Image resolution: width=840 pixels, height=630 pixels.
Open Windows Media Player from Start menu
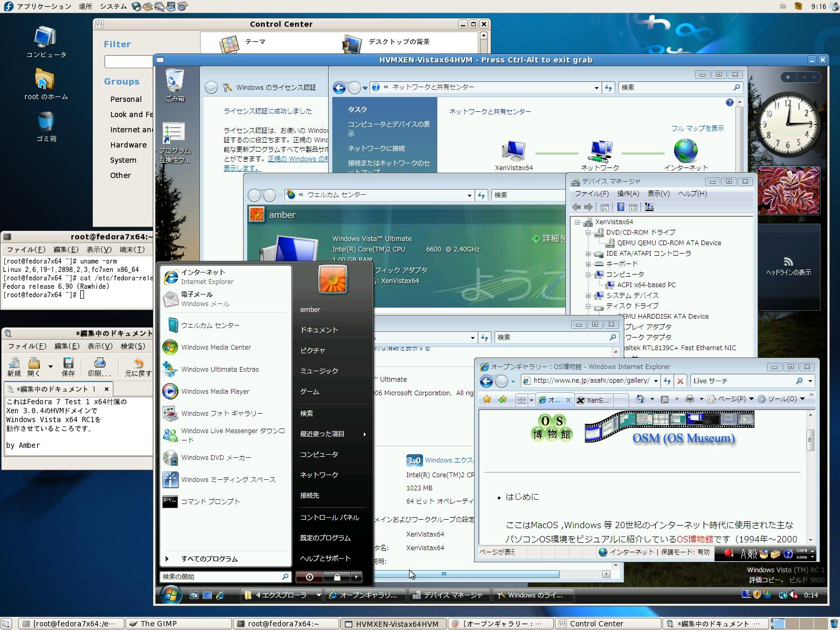(215, 392)
